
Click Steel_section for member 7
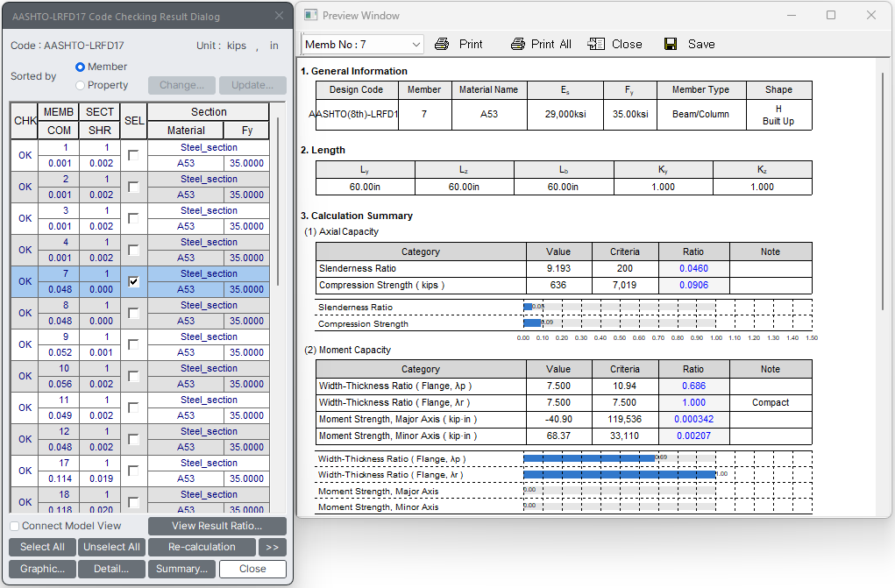click(209, 273)
